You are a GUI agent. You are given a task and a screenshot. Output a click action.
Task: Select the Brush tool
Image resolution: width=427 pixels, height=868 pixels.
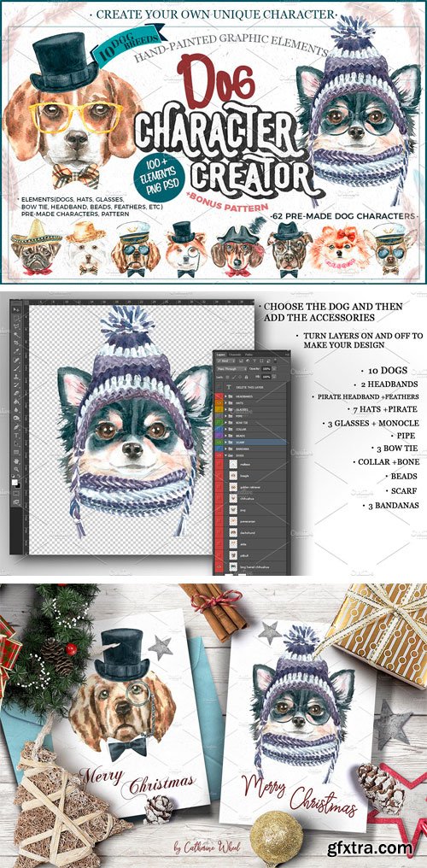(16, 368)
